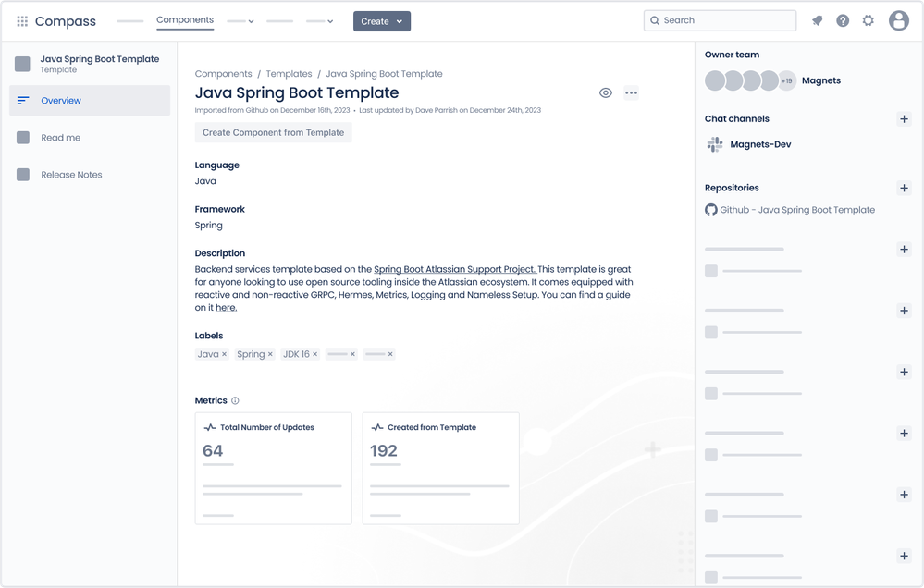Add a chat channel plus button
This screenshot has width=924, height=588.
coord(904,119)
